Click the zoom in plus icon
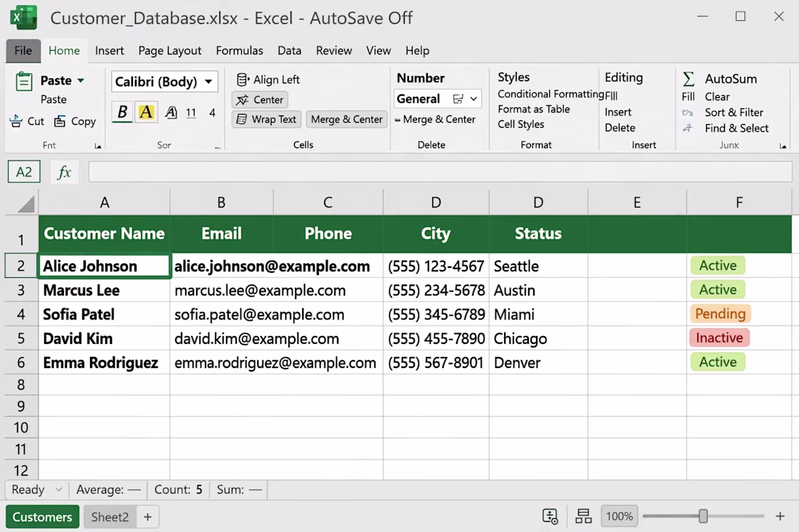 780,516
